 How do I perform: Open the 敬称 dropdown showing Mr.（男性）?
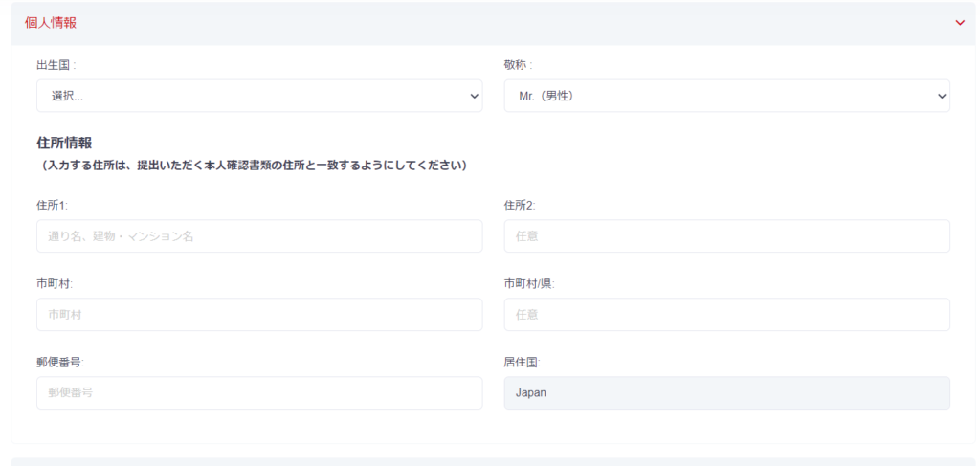pos(727,96)
